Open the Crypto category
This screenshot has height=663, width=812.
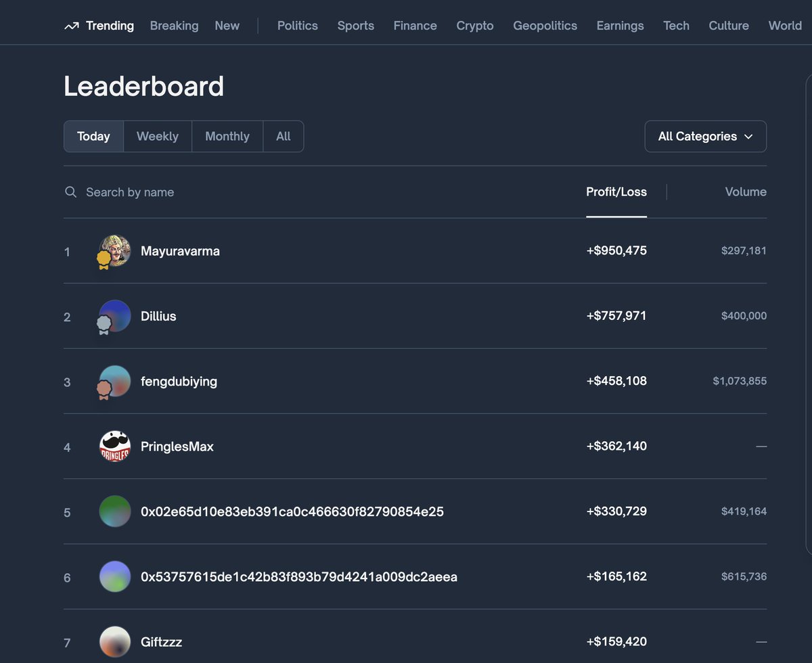tap(475, 26)
